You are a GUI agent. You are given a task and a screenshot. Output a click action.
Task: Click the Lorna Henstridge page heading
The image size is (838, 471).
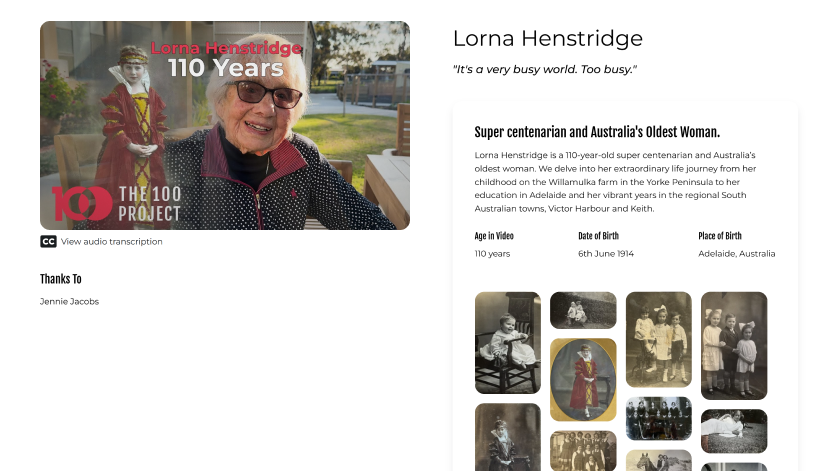coord(548,38)
